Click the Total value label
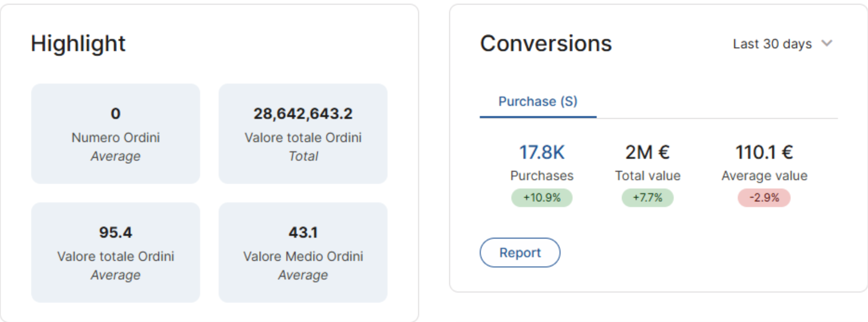 (647, 176)
